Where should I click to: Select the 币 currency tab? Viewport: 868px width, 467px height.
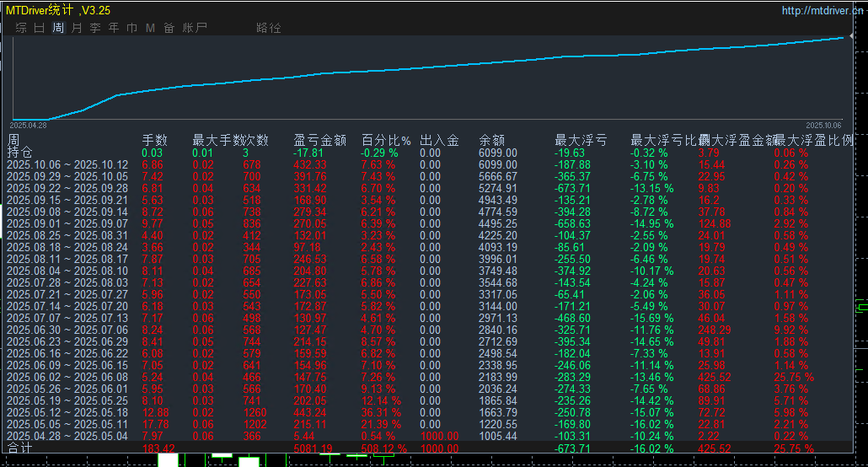click(x=132, y=28)
